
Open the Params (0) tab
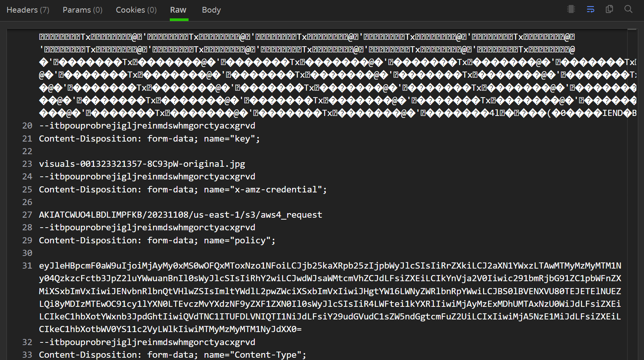[x=82, y=10]
